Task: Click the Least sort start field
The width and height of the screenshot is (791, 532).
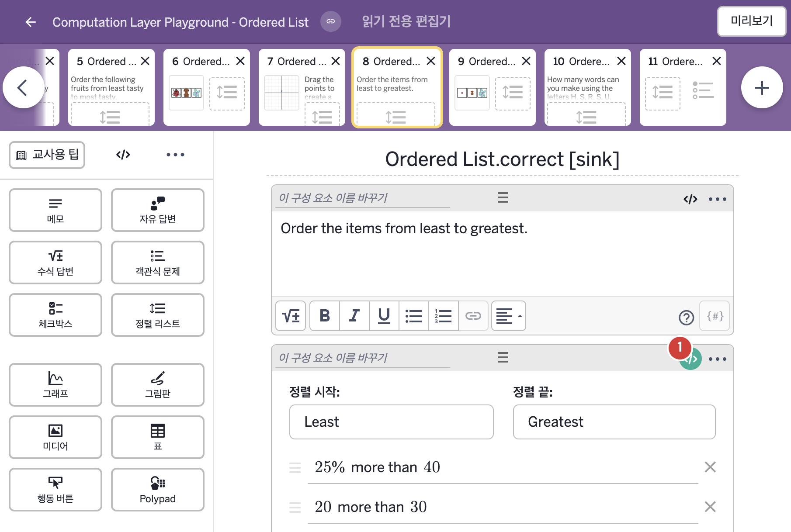Action: (392, 422)
